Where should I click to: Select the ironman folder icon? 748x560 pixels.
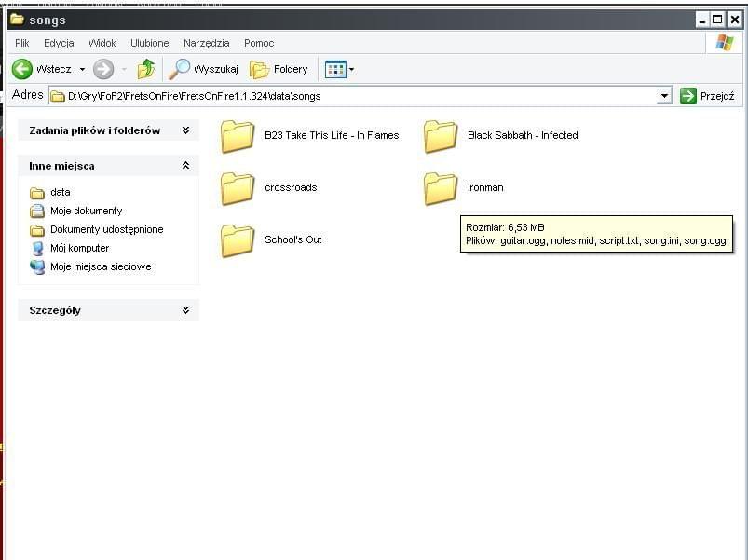(x=441, y=188)
